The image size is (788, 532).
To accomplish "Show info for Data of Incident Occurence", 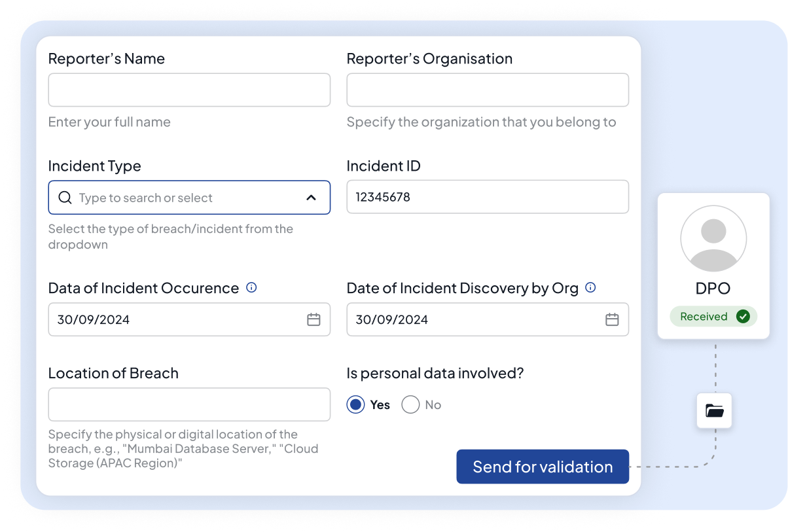I will point(251,287).
